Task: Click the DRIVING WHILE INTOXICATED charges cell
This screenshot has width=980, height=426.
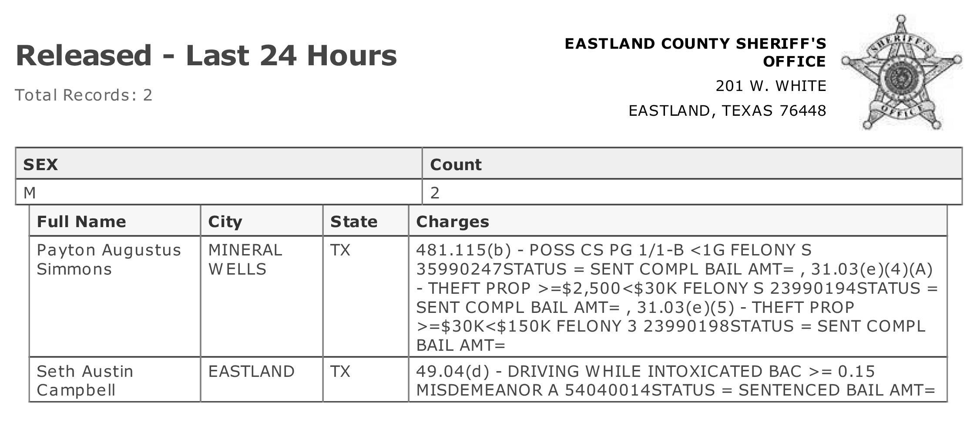Action: [x=678, y=379]
